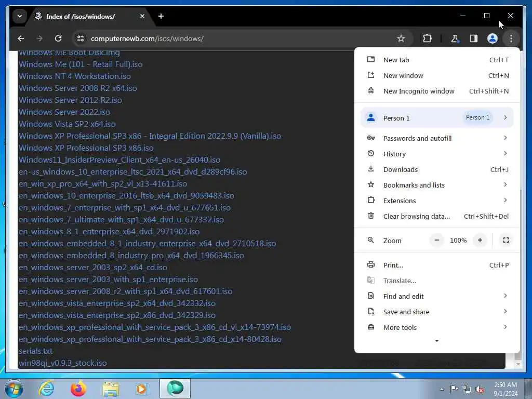Viewport: 532px width, 399px height.
Task: Click the three-dot Chrome menu button
Action: click(x=511, y=38)
